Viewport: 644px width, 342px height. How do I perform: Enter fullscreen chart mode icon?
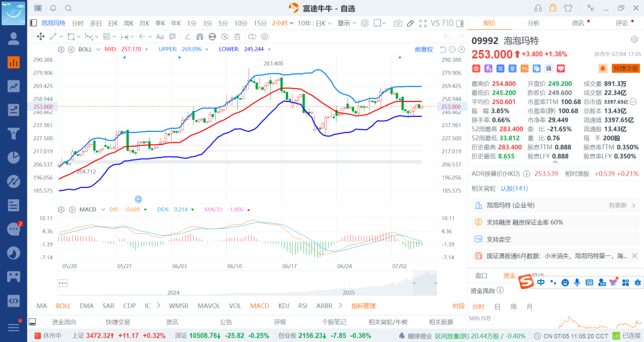[x=423, y=23]
